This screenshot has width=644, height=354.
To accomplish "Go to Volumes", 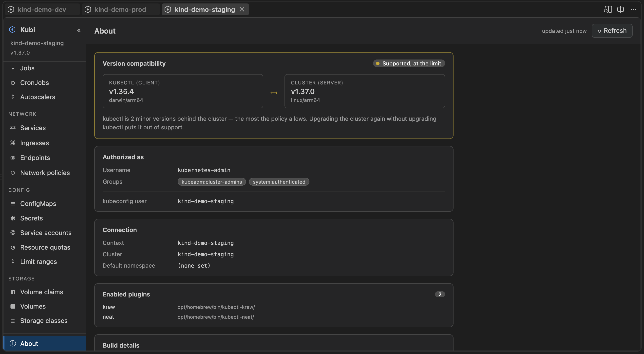I will [45, 306].
